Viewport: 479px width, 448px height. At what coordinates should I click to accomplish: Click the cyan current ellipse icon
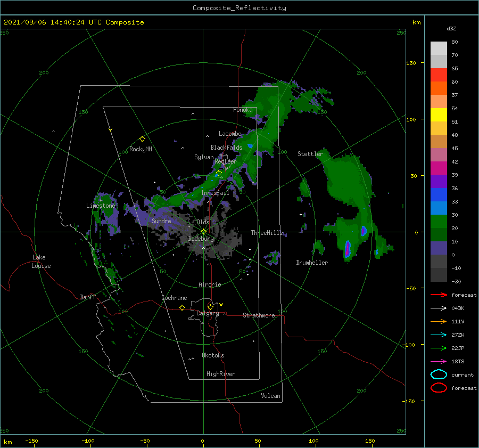tap(439, 374)
